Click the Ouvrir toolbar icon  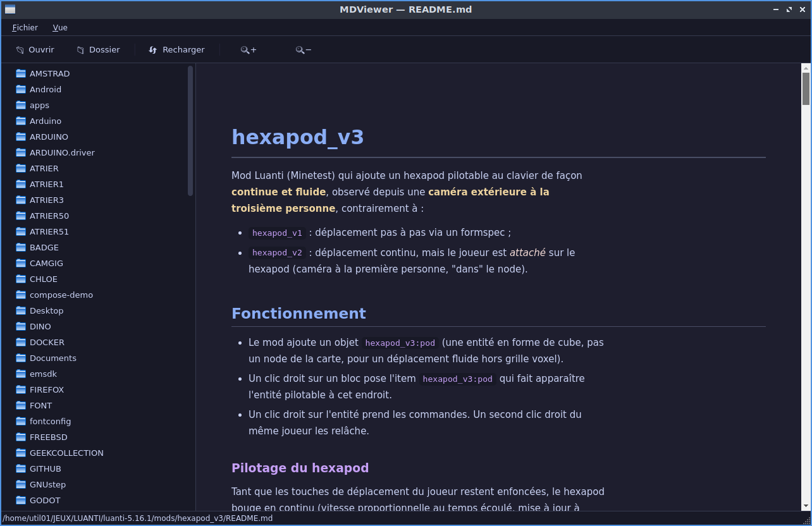point(20,50)
